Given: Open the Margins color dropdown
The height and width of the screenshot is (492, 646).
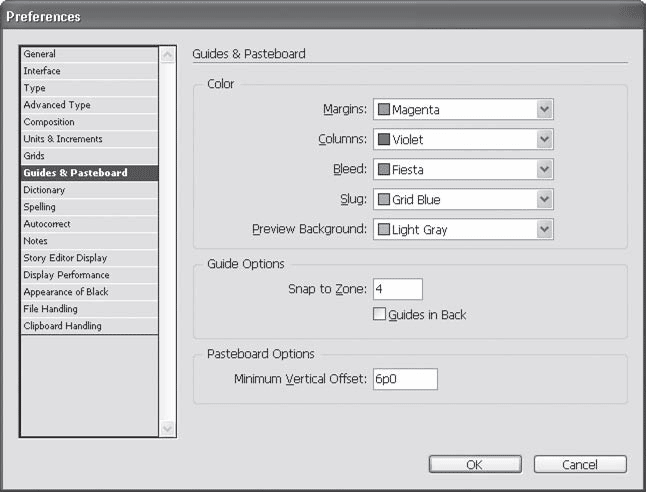Looking at the screenshot, I should [x=544, y=110].
